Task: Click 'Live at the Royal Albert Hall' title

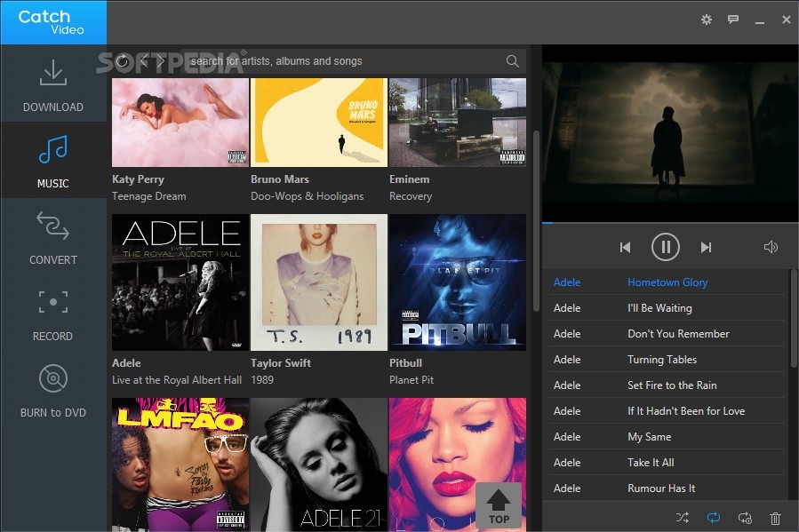Action: pyautogui.click(x=177, y=380)
